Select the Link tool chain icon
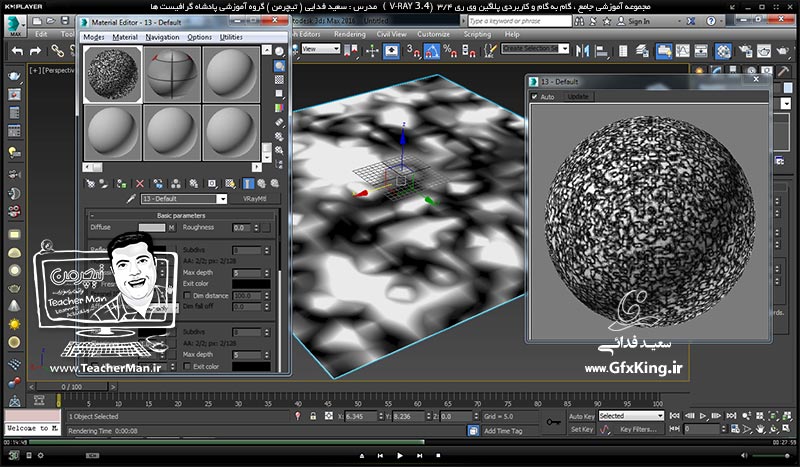 pos(57,51)
